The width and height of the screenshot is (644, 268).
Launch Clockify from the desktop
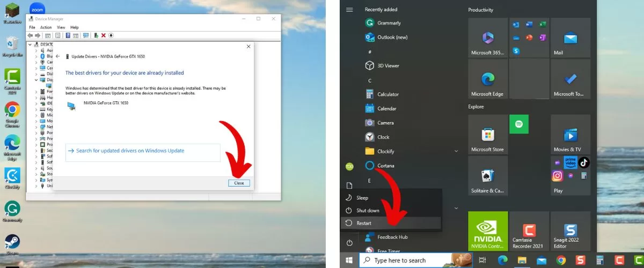point(12,178)
